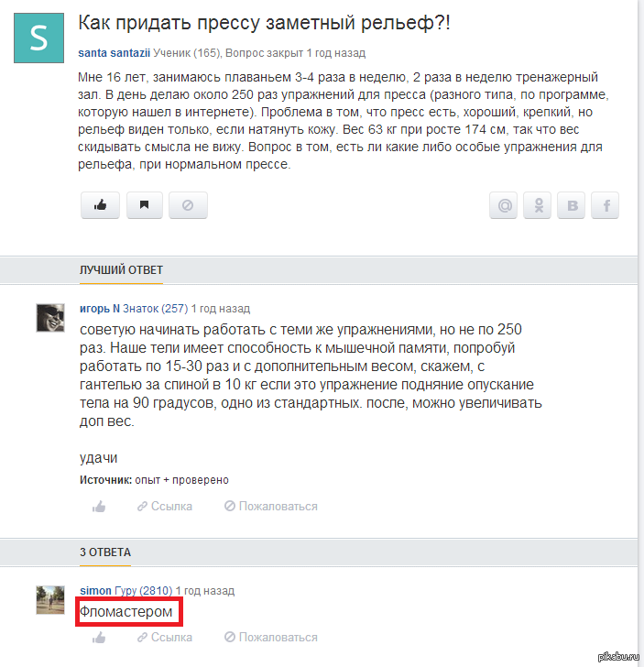Open игорь N profile link
Screen dimensions: 644x667
[x=100, y=309]
